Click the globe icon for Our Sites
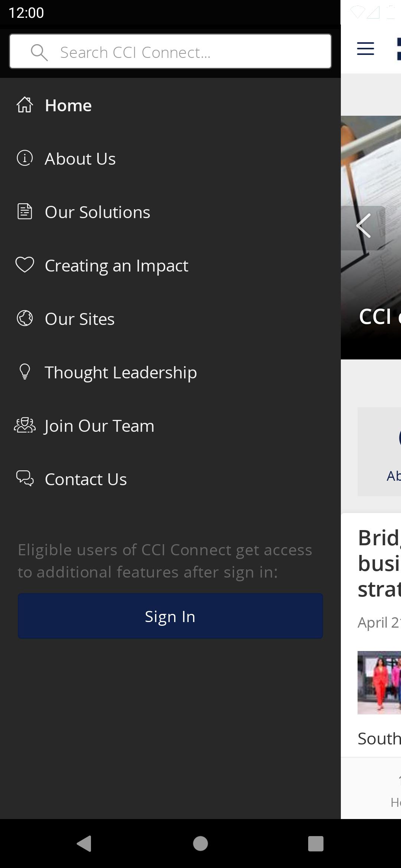 [x=25, y=319]
